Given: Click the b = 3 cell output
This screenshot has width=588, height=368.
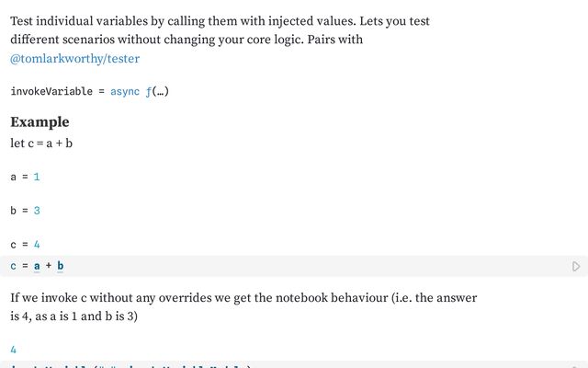Looking at the screenshot, I should pyautogui.click(x=25, y=211).
